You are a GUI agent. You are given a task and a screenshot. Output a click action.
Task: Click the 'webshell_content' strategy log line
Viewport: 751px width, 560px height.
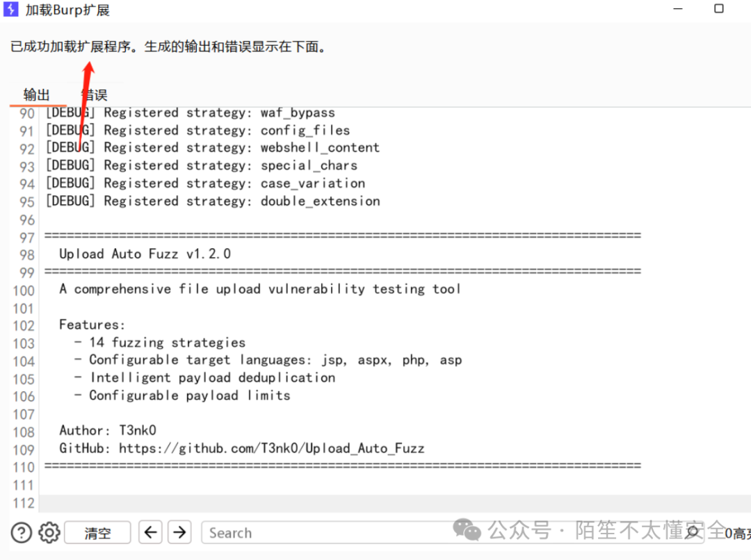coord(213,148)
